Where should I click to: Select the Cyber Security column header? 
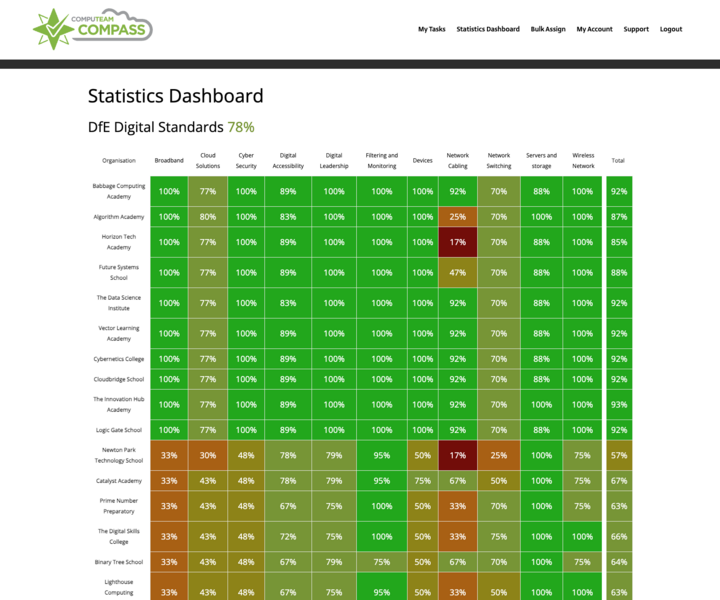[246, 160]
